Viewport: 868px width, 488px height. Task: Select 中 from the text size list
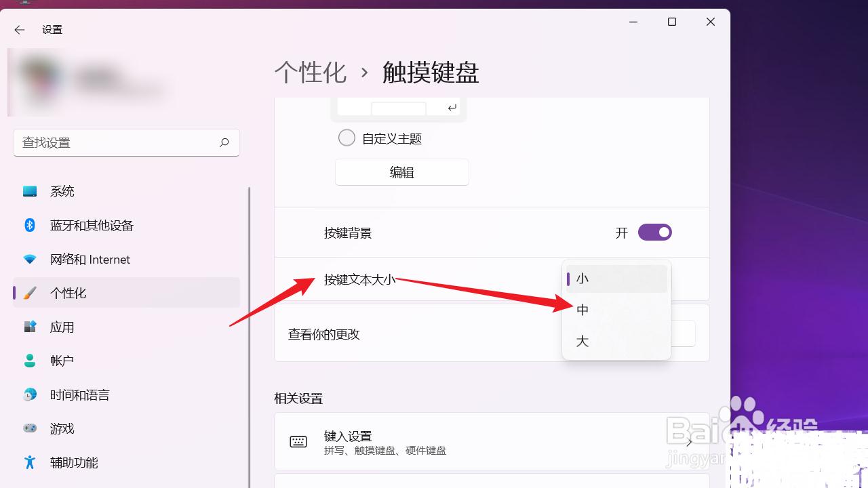(582, 309)
